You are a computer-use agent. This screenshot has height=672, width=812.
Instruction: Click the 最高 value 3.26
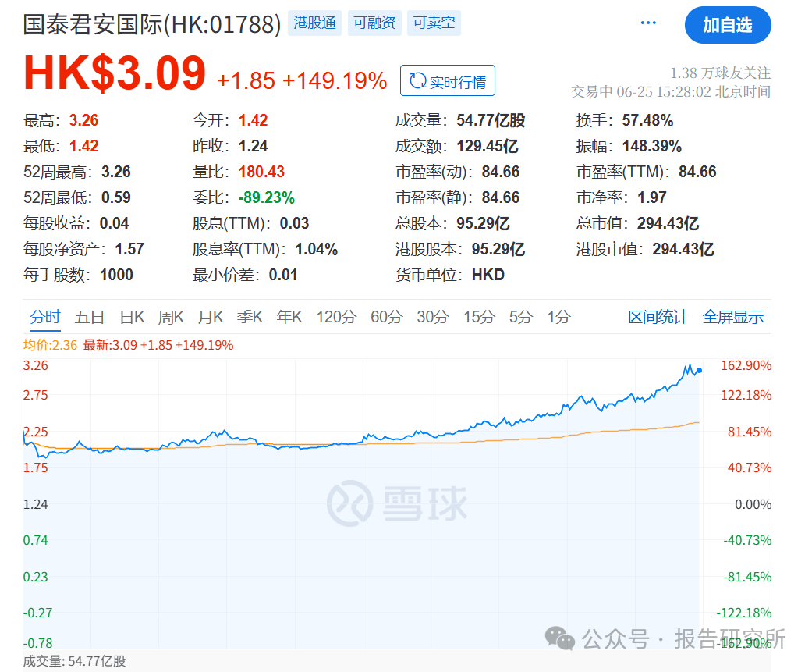[83, 120]
